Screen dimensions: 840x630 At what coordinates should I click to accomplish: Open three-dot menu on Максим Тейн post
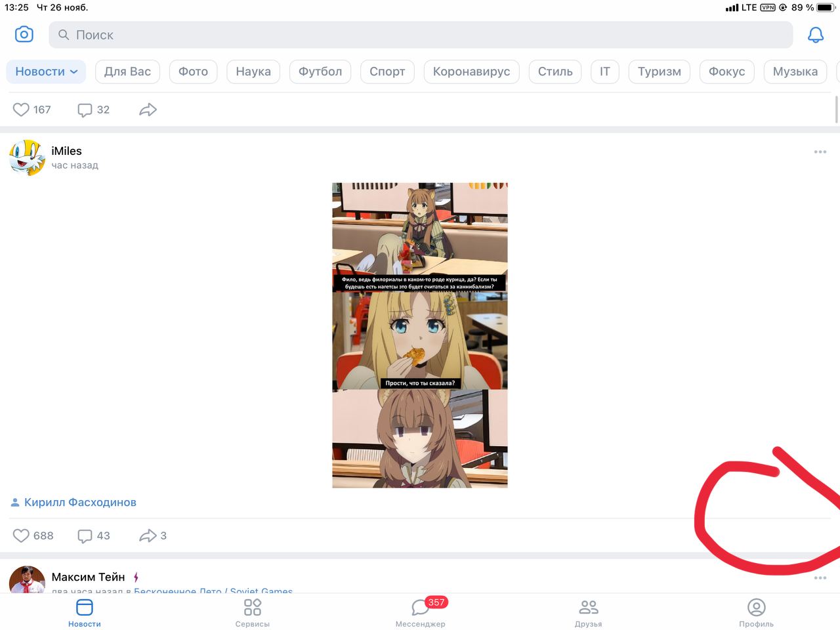coord(820,578)
